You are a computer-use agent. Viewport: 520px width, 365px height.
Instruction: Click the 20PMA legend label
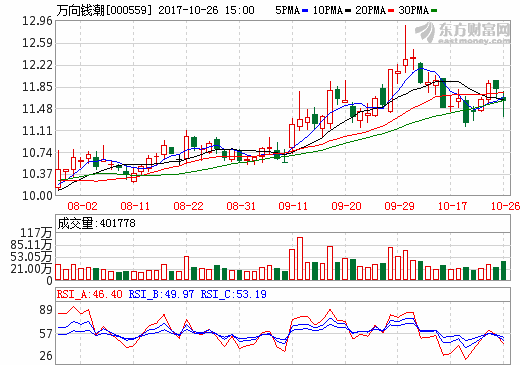point(370,10)
